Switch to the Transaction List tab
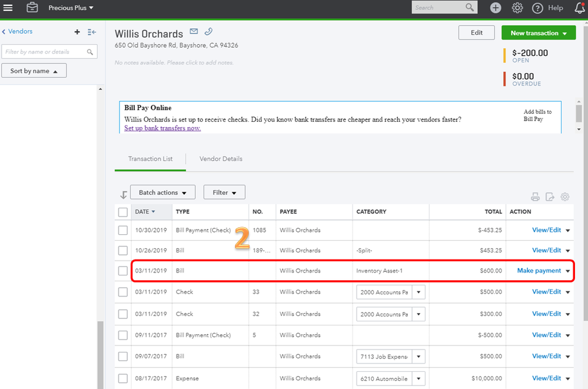This screenshot has height=389, width=588. 150,159
